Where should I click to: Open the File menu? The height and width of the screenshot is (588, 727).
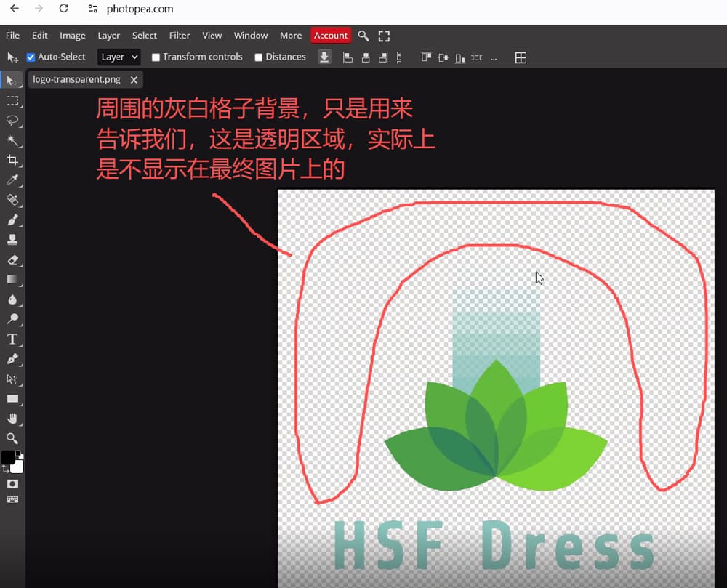(x=12, y=36)
